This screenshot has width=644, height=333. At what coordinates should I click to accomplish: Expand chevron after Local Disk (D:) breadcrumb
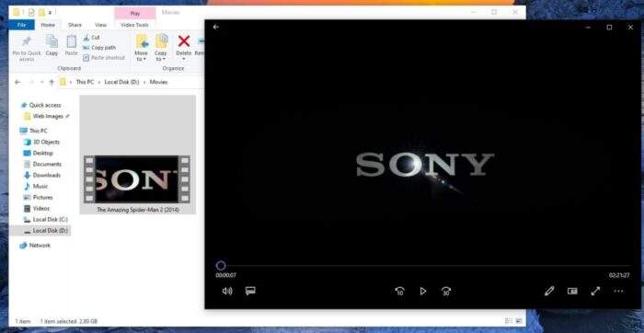click(144, 82)
